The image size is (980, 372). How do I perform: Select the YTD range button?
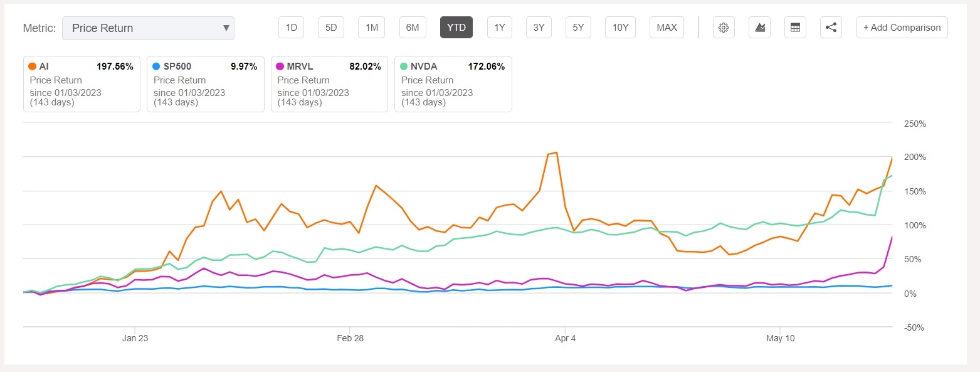click(456, 28)
